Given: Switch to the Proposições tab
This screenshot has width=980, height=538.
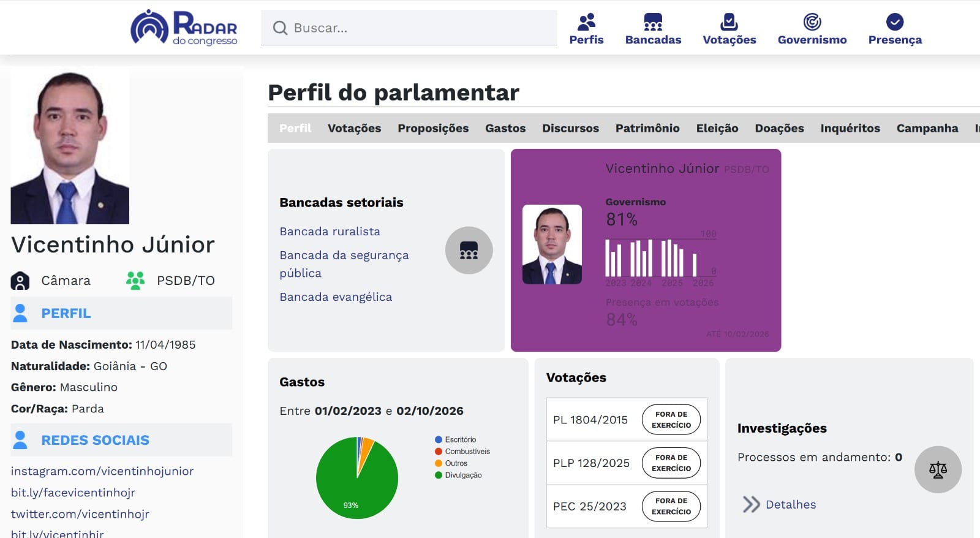Looking at the screenshot, I should [433, 128].
